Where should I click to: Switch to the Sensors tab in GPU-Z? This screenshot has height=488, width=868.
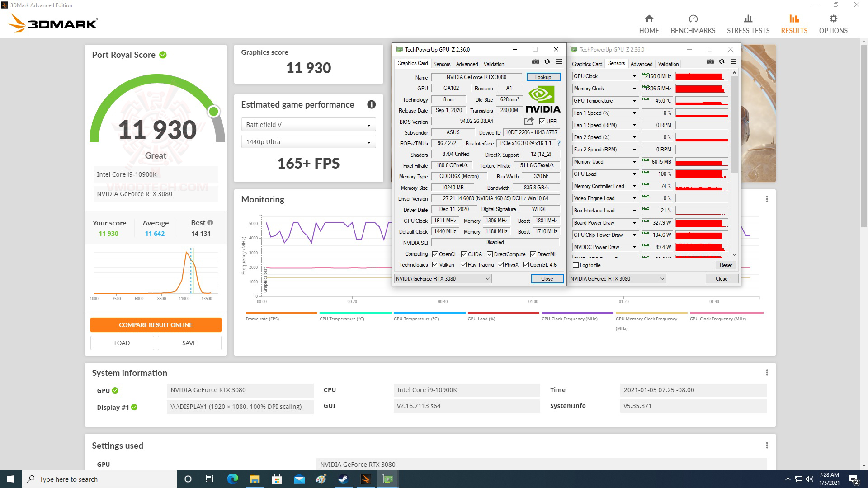[x=442, y=64]
